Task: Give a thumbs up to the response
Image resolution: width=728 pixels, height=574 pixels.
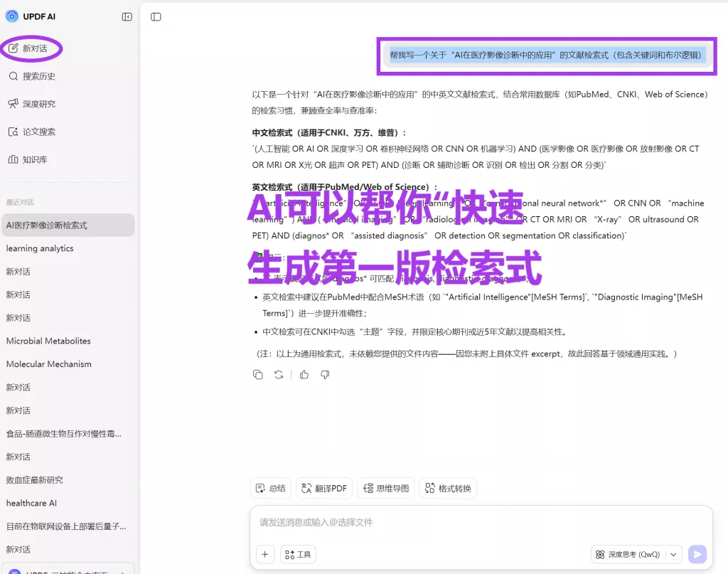Action: [304, 374]
